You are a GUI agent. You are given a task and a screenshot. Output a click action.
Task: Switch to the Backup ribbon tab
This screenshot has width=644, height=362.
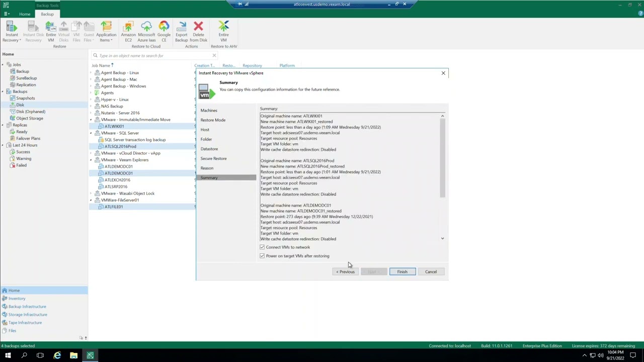point(47,14)
